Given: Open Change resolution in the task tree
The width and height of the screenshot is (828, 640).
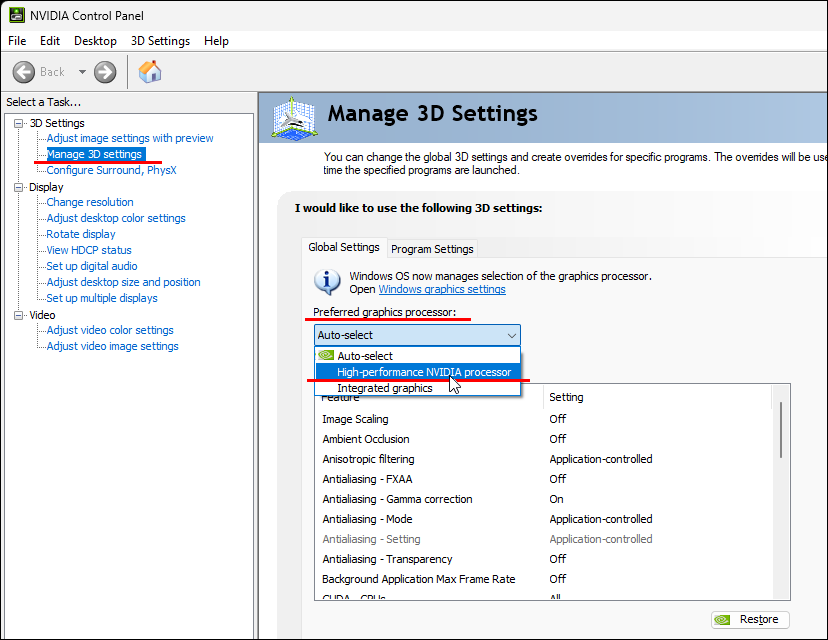Looking at the screenshot, I should pyautogui.click(x=90, y=202).
